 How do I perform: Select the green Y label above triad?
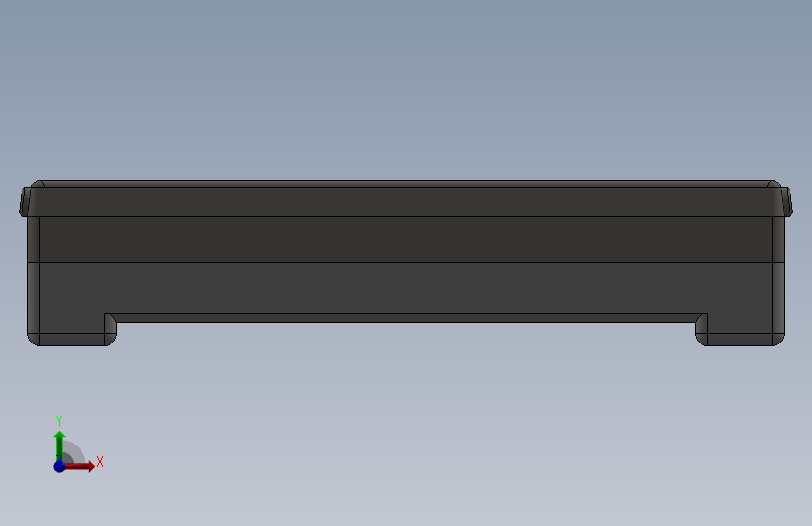pyautogui.click(x=59, y=421)
